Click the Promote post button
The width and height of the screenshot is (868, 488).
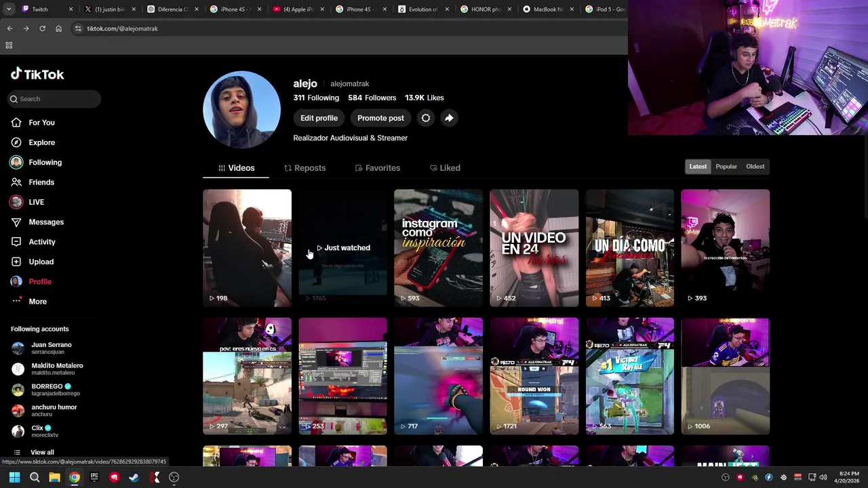tap(380, 118)
